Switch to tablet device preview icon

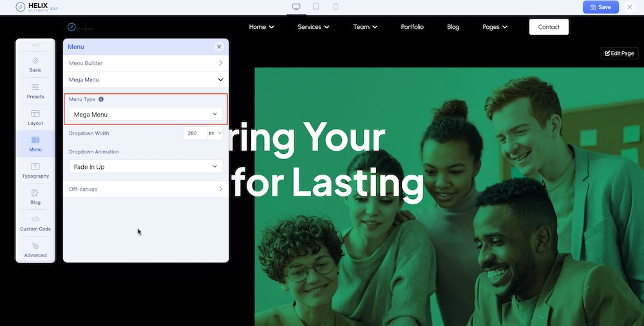pos(316,7)
